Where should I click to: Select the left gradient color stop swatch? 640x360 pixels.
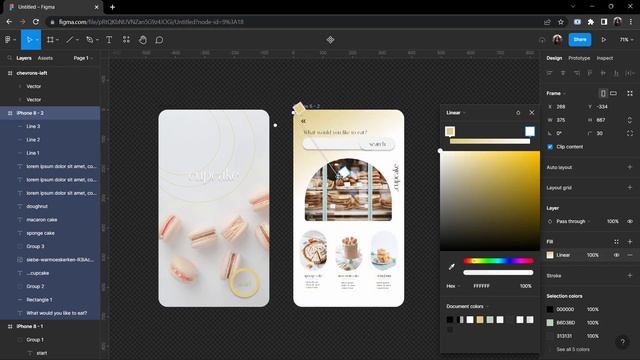pos(450,131)
